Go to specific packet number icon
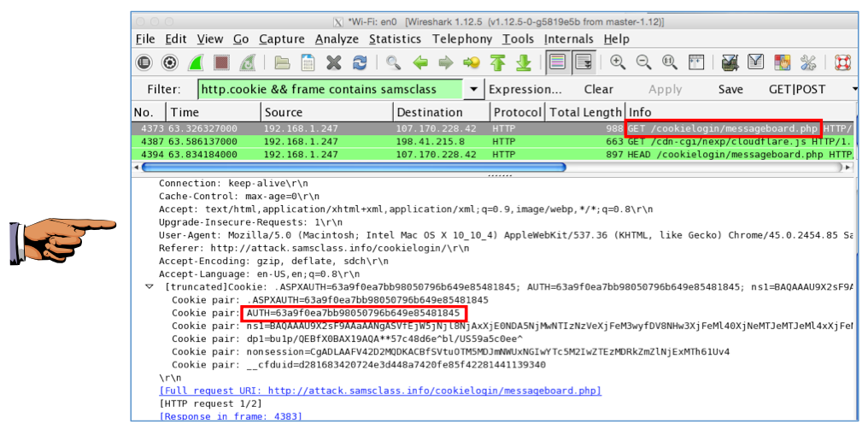The width and height of the screenshot is (868, 430). coord(472,62)
